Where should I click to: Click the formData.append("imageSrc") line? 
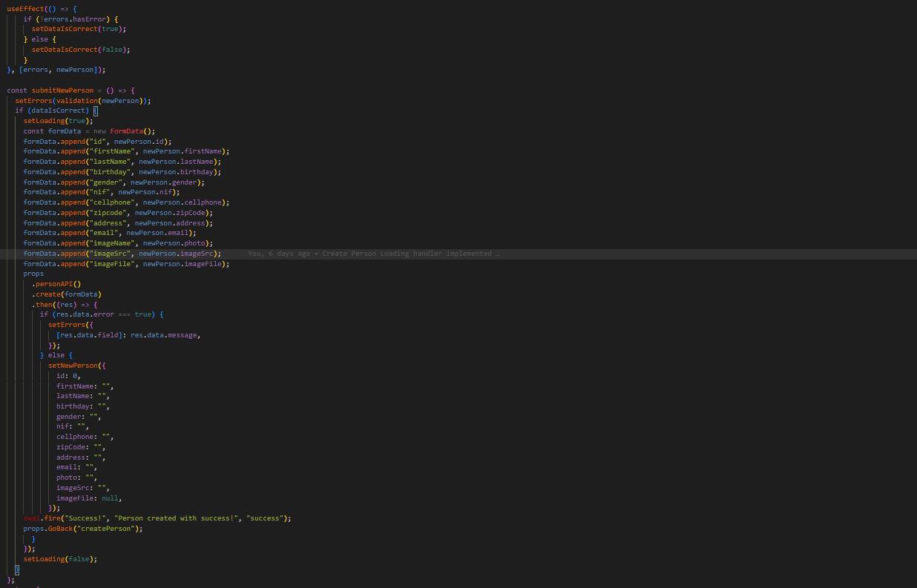tap(122, 254)
